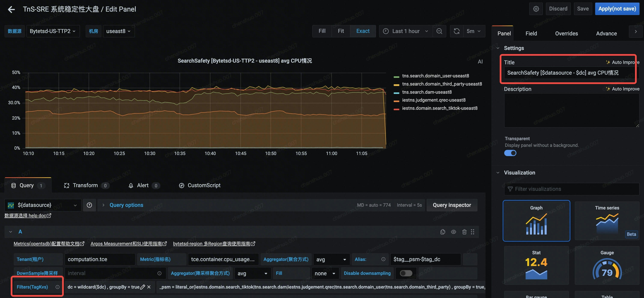
Task: Click the Query inspector button
Action: (452, 205)
